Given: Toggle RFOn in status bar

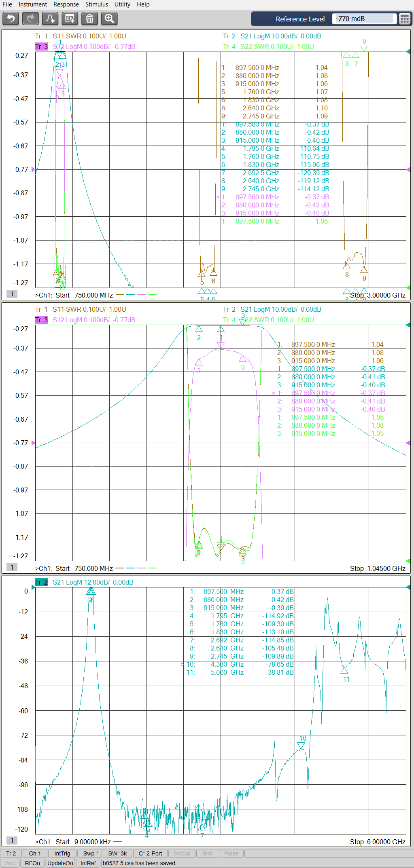Looking at the screenshot, I should click(32, 863).
